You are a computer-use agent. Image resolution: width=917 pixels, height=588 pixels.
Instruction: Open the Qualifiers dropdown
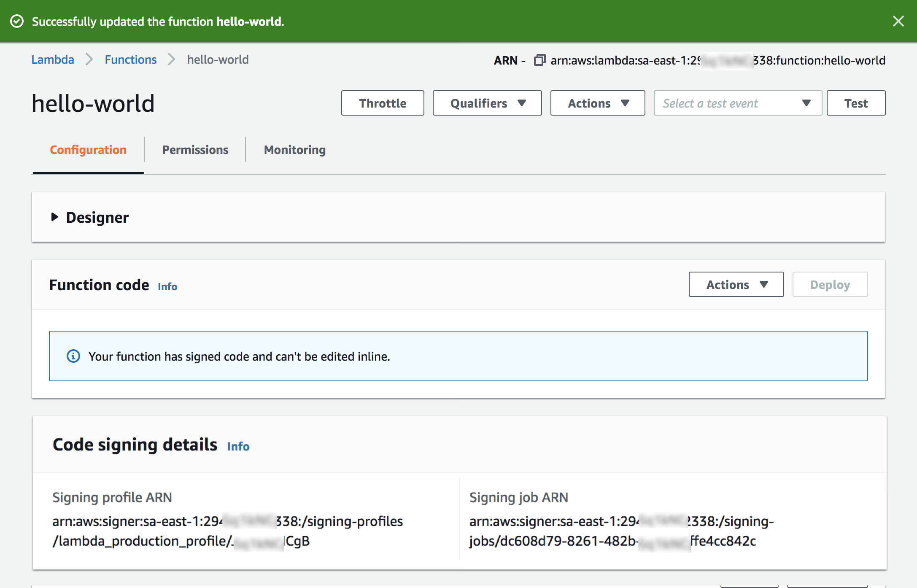click(x=487, y=103)
